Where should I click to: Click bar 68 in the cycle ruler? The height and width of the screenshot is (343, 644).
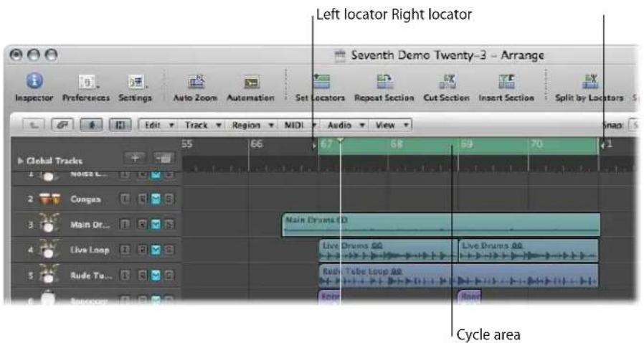(x=397, y=144)
